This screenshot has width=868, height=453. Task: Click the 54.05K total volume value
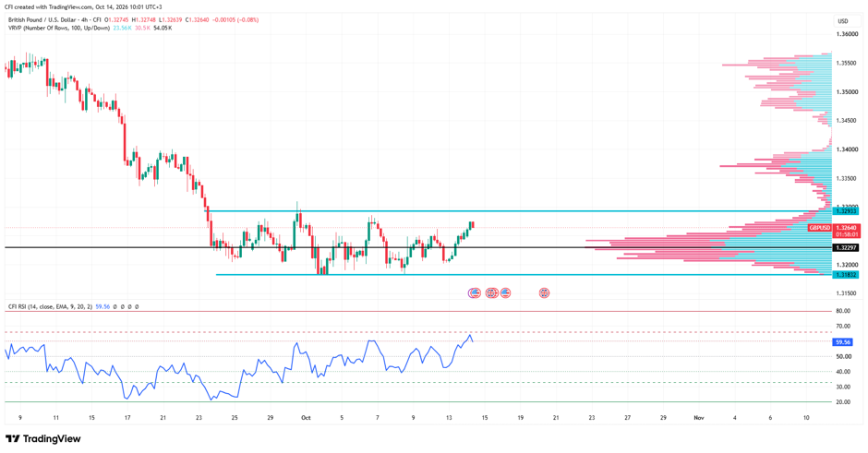pos(163,28)
